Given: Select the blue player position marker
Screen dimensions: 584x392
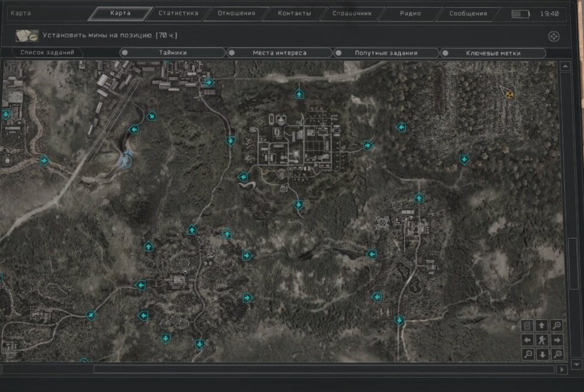Looking at the screenshot, I should pos(125,160).
